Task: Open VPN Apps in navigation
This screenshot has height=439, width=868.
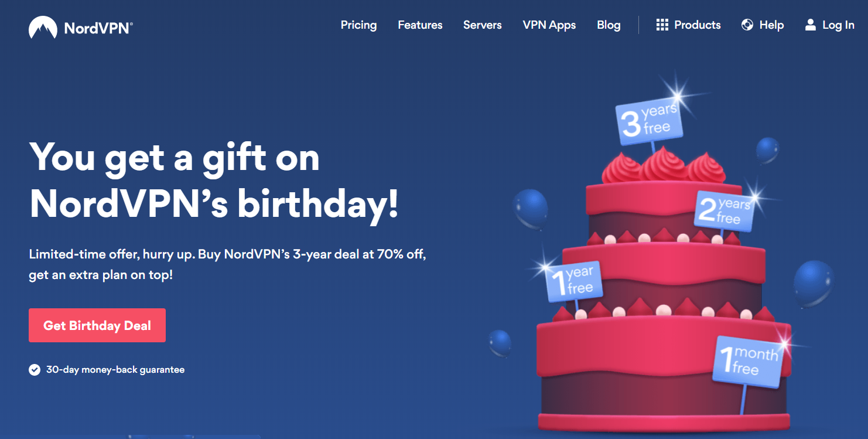Action: pyautogui.click(x=549, y=25)
